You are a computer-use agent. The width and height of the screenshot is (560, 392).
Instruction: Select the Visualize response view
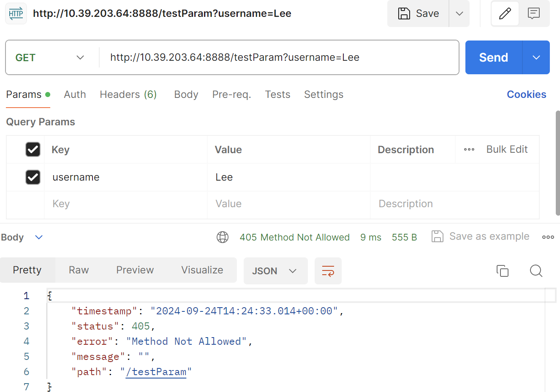click(x=202, y=270)
